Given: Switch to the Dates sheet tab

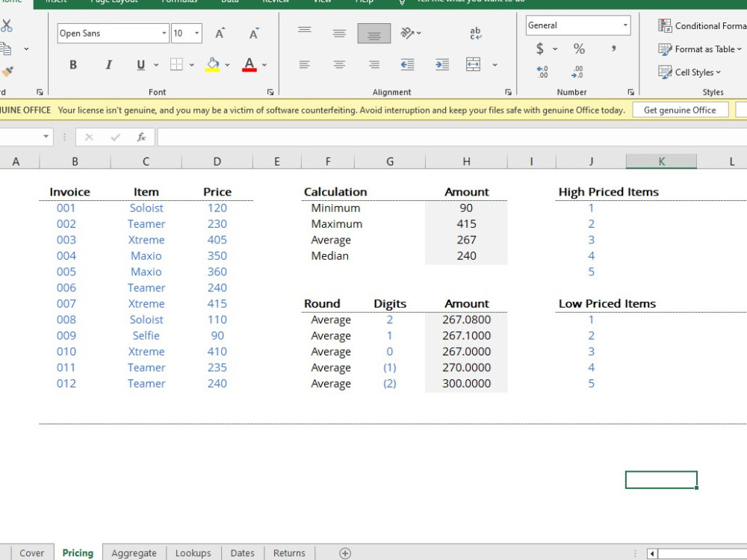Looking at the screenshot, I should pyautogui.click(x=242, y=553).
